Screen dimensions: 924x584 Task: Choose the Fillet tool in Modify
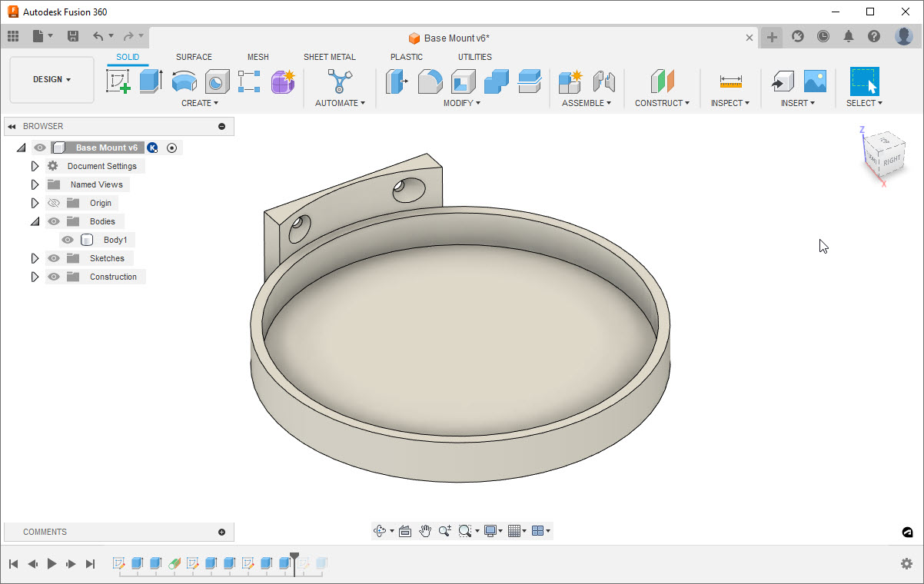pos(430,81)
